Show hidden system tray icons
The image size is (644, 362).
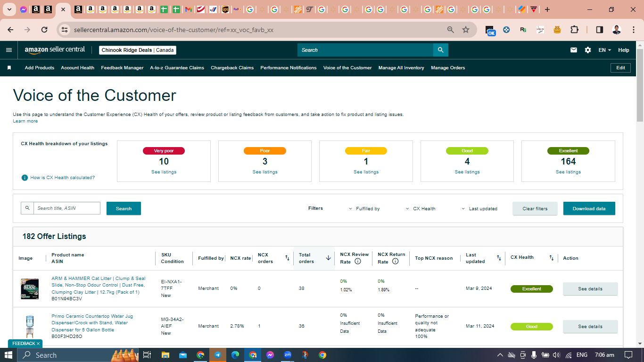[500, 355]
